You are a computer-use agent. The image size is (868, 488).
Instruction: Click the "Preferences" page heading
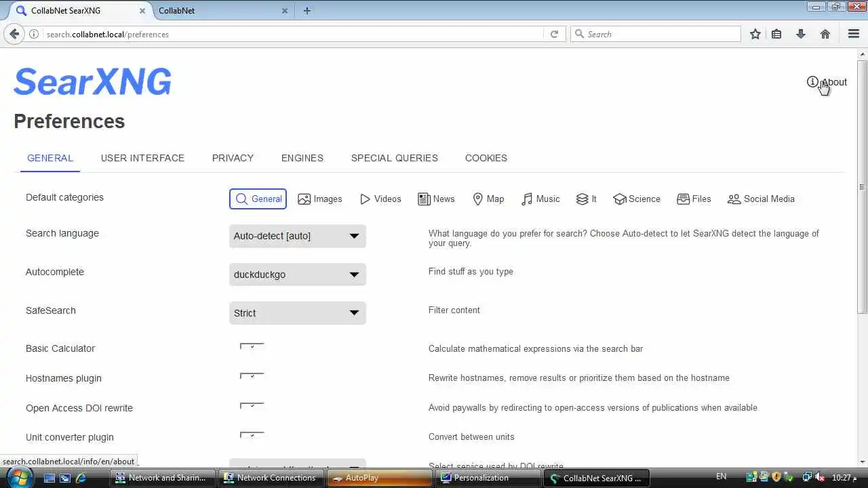69,121
